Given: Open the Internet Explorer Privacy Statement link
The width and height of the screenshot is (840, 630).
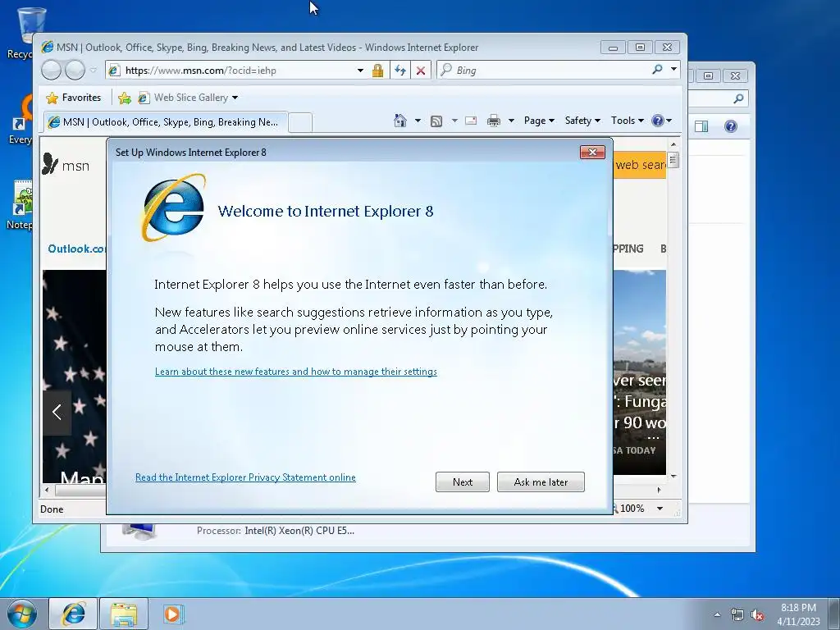Looking at the screenshot, I should (245, 477).
